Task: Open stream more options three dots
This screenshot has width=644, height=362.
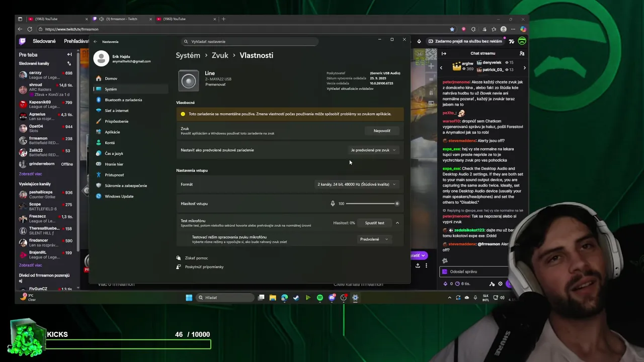Action: coord(426,265)
